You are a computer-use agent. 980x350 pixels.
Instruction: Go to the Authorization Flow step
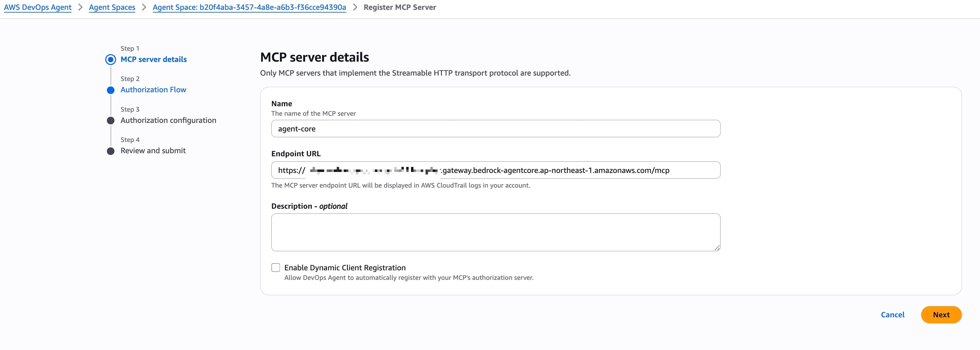pyautogui.click(x=153, y=90)
